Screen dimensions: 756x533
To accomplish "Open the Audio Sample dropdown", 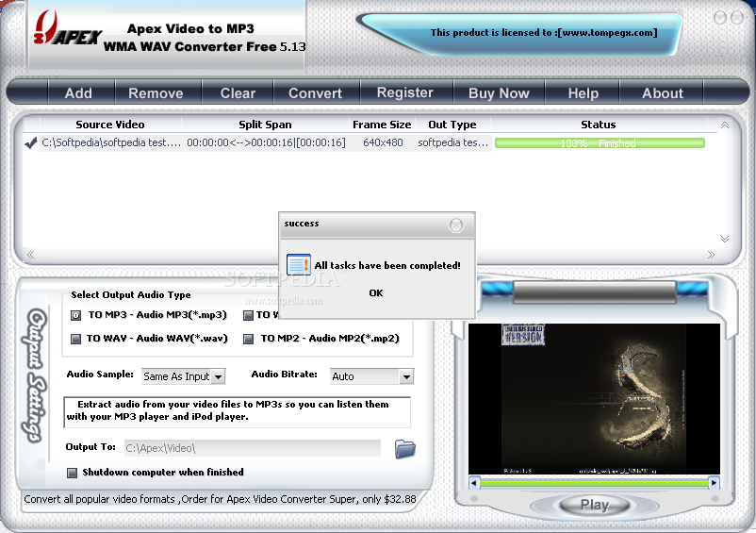I will [219, 376].
